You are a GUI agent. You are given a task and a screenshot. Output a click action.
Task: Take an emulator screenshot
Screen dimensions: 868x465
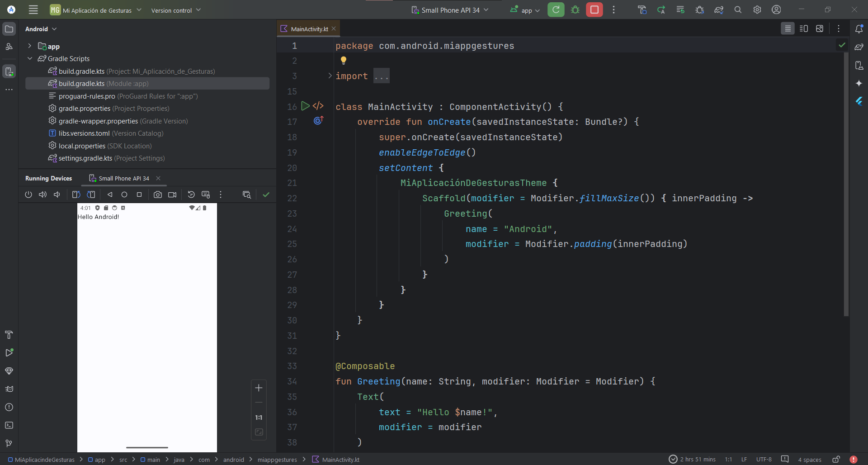click(157, 195)
